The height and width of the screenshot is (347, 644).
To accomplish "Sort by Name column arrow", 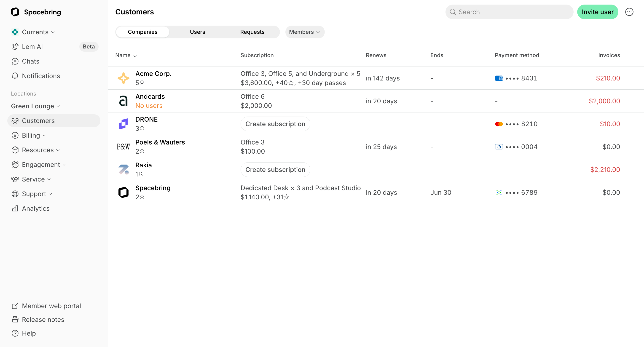I will click(135, 55).
